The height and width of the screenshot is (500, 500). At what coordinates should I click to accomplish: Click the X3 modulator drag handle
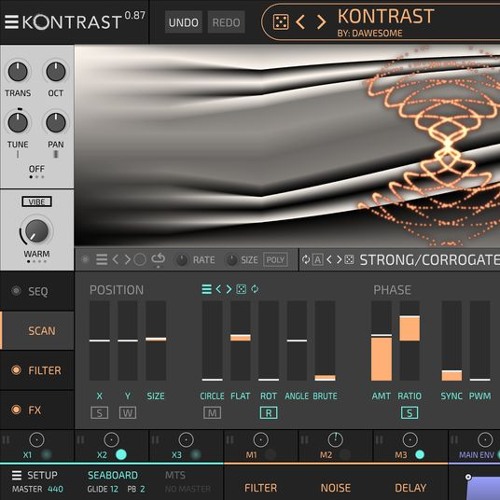tap(155, 440)
